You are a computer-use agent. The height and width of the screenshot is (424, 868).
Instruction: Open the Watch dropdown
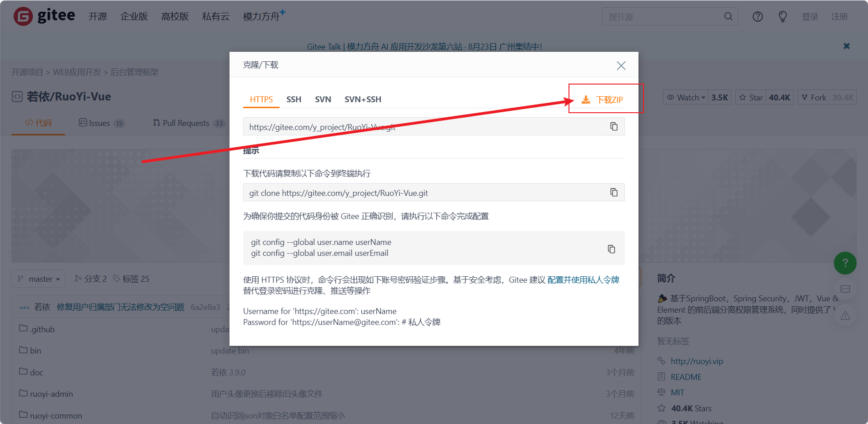point(686,97)
